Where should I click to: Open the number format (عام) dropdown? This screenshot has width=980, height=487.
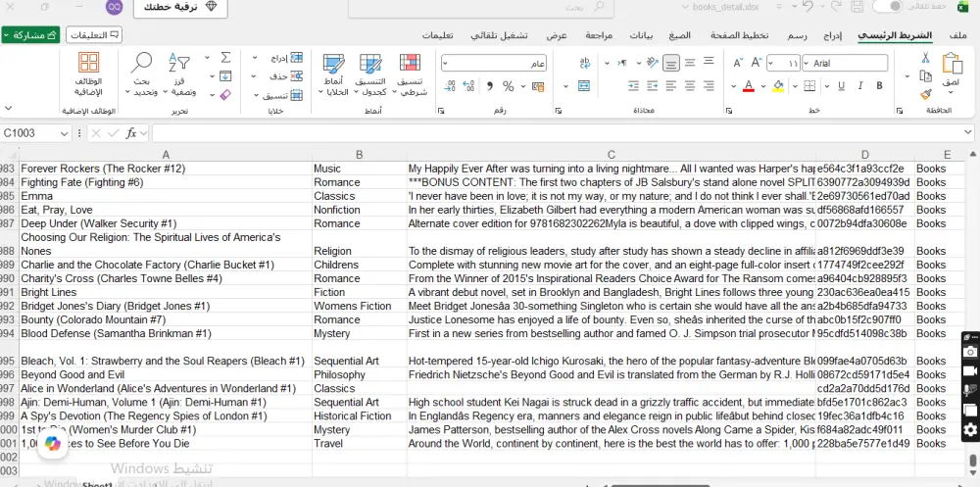[446, 63]
